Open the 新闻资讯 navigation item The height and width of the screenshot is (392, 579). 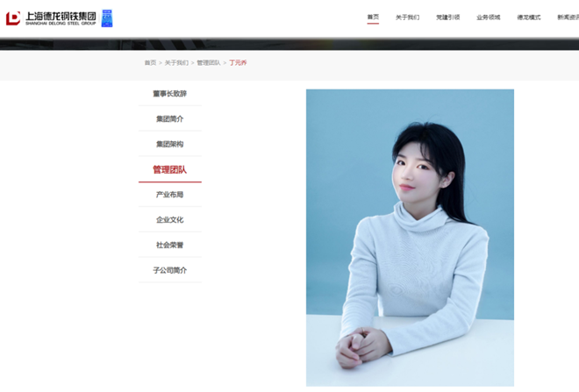(x=567, y=18)
